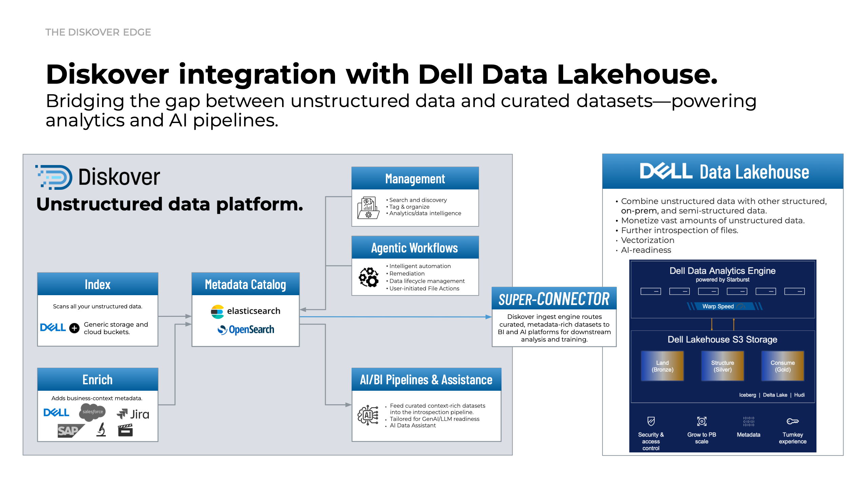868x488 pixels.
Task: Click the Diskover logo icon
Action: tap(54, 177)
